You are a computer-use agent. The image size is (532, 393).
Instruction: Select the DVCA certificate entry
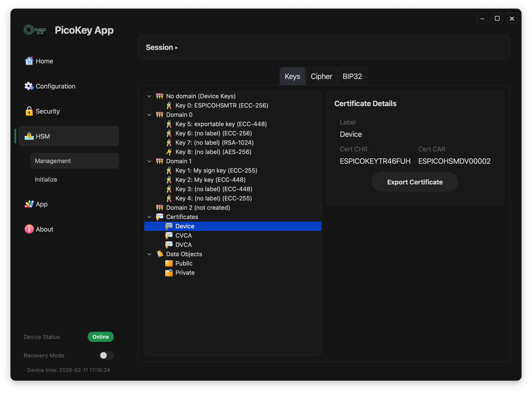(183, 245)
